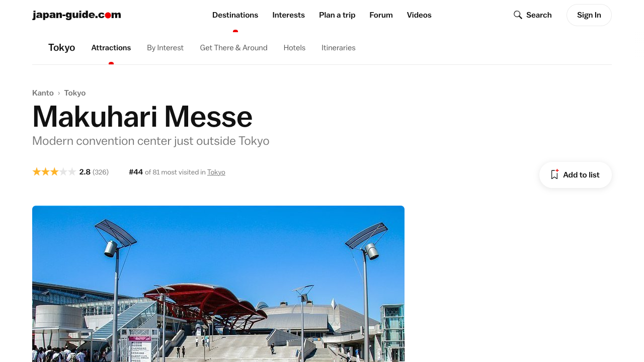Follow the Kanto breadcrumb link
Viewport: 644px width, 362px height.
43,93
